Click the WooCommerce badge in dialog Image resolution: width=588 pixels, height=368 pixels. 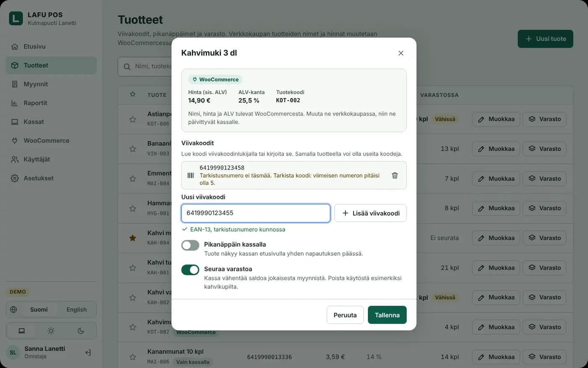click(x=215, y=79)
